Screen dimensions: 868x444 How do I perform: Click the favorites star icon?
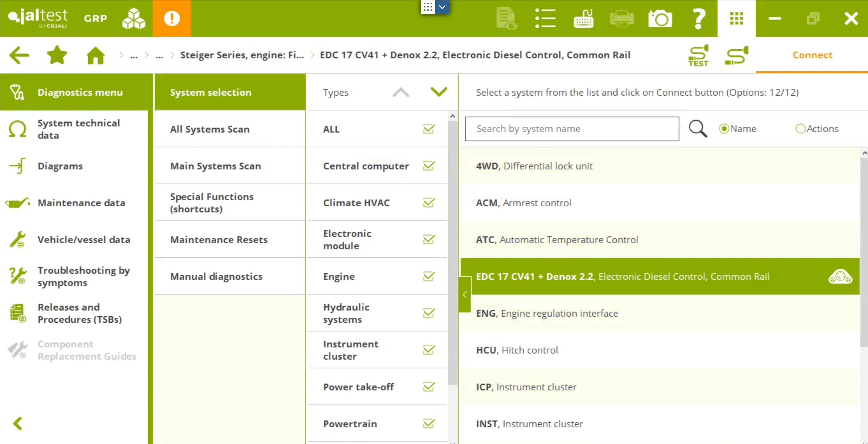57,55
